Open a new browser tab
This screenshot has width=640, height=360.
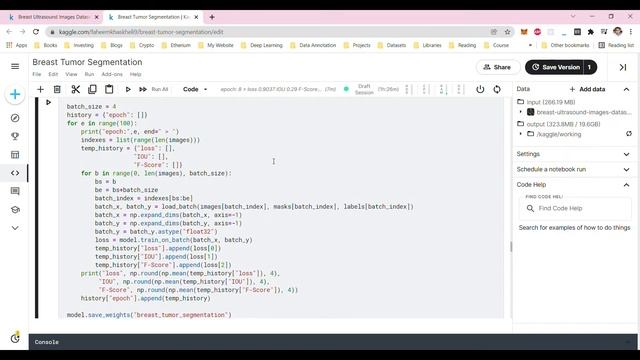[212, 17]
